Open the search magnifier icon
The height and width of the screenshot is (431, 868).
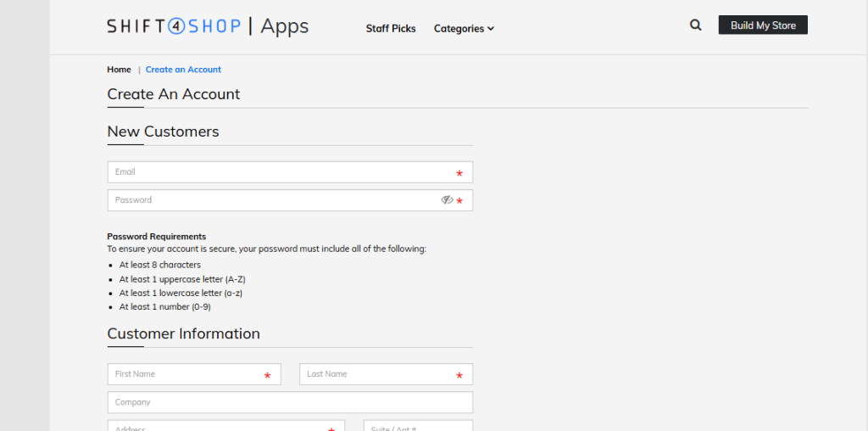tap(695, 25)
